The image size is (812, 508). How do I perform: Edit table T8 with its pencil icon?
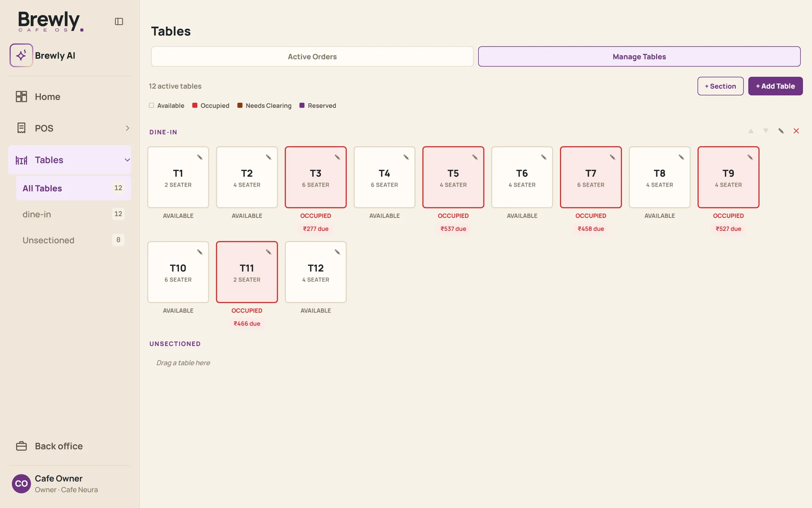(681, 157)
